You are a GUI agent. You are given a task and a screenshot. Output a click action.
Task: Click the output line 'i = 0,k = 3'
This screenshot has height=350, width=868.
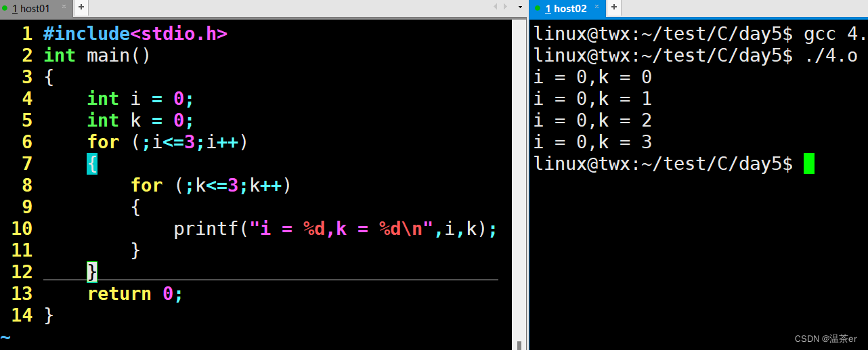pos(592,142)
